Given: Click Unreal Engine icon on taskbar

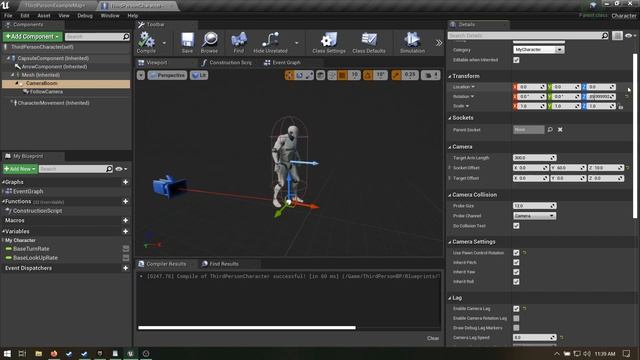Looking at the screenshot, I should [130, 353].
